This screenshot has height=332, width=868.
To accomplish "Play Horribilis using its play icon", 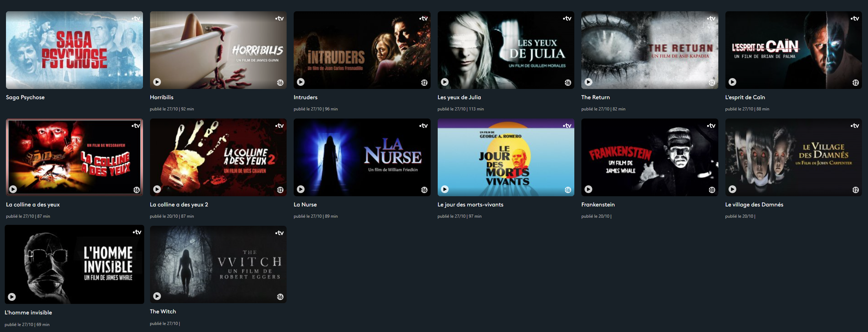I will pyautogui.click(x=157, y=82).
